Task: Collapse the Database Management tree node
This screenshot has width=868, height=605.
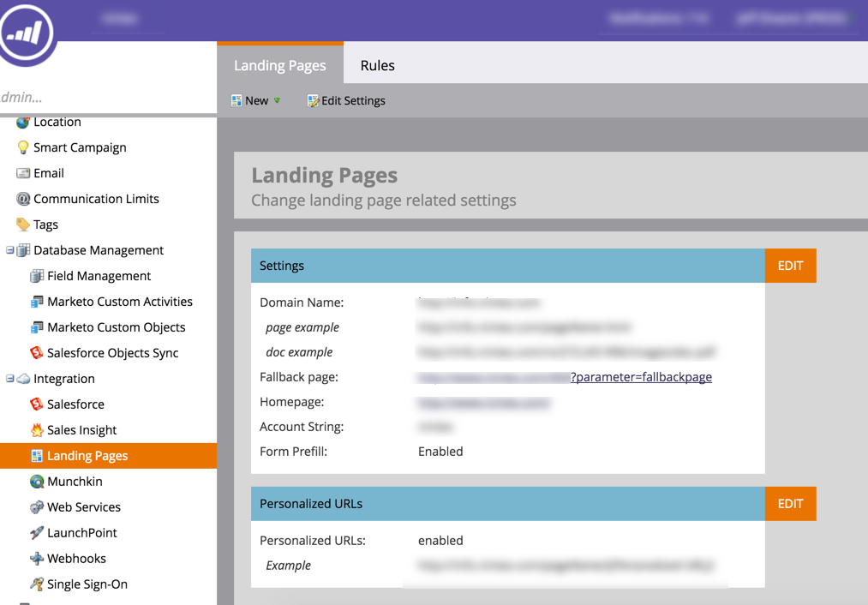Action: (x=10, y=250)
